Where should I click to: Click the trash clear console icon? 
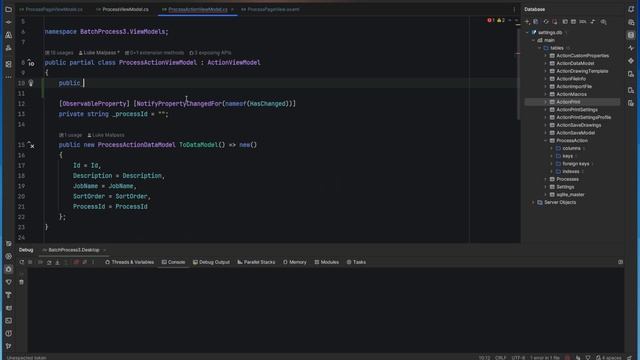point(22,282)
